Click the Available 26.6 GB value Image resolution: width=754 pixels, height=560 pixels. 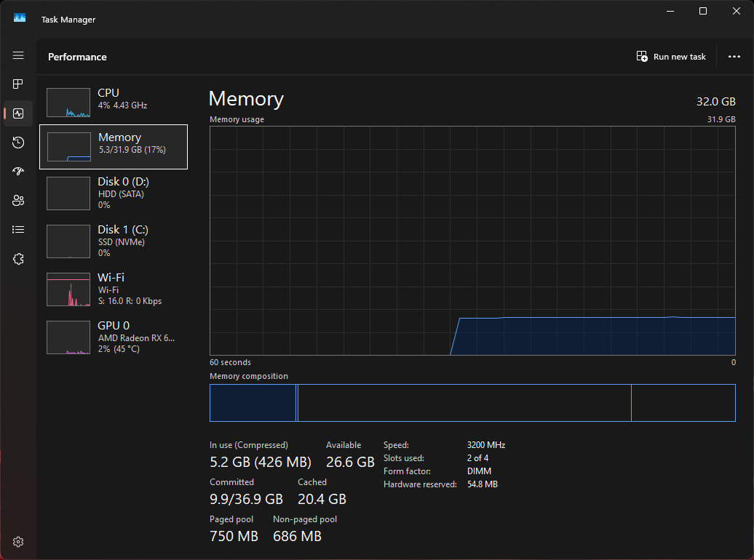350,462
